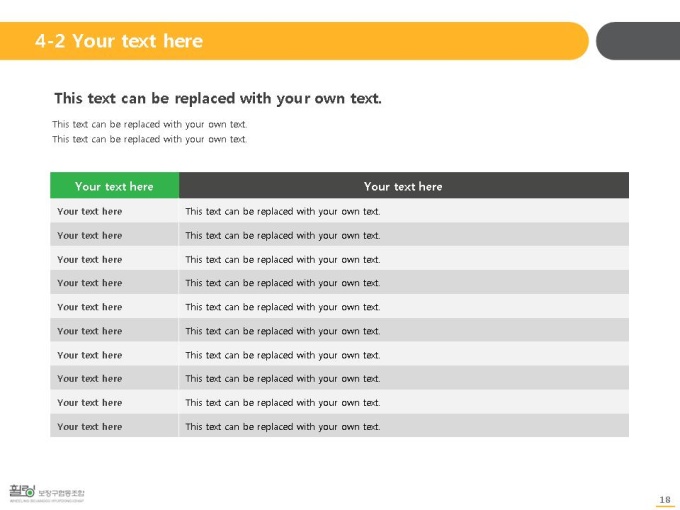Select the dark gray 'Your text here' table header
The image size is (680, 510).
pyautogui.click(x=403, y=186)
